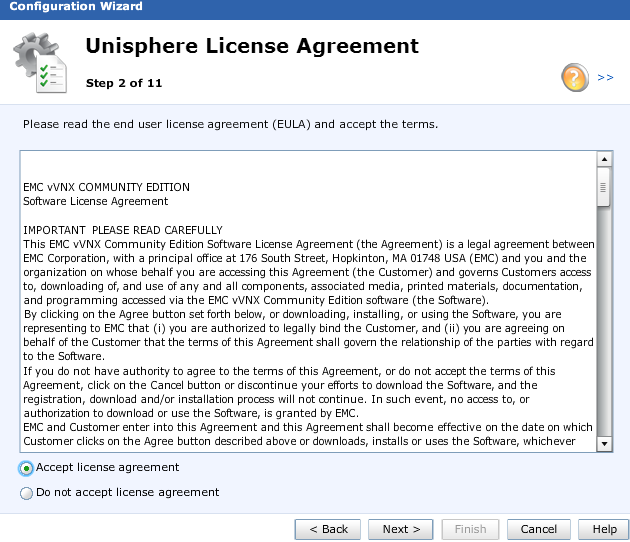
Task: Select the Accept license agreement radio button
Action: [26, 468]
